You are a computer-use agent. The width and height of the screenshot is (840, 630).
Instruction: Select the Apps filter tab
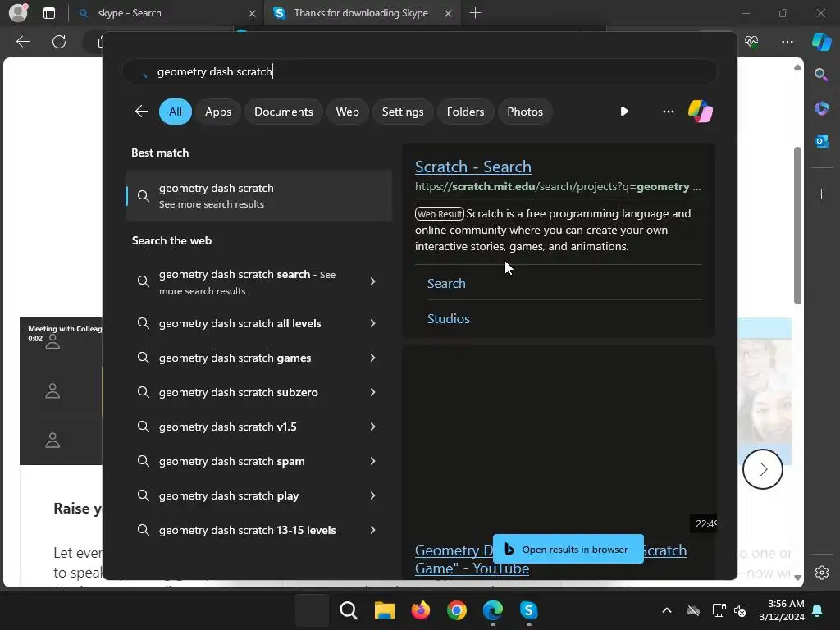pyautogui.click(x=218, y=112)
